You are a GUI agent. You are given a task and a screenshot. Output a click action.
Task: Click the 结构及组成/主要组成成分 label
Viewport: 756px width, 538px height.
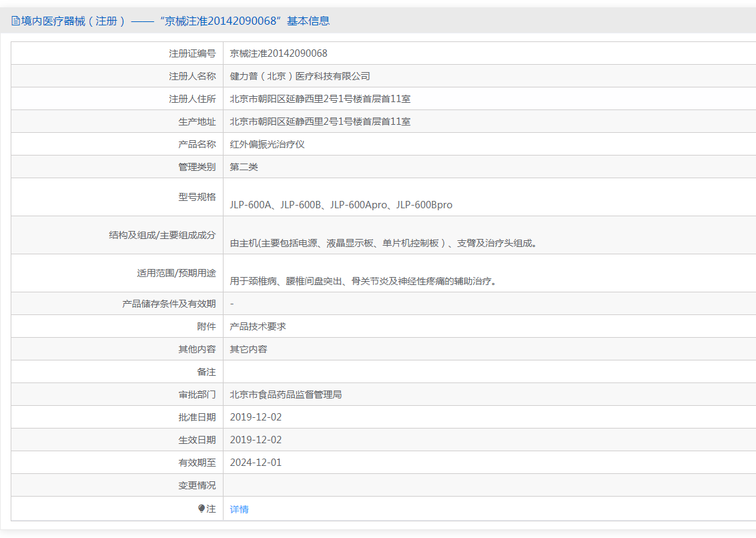[163, 235]
